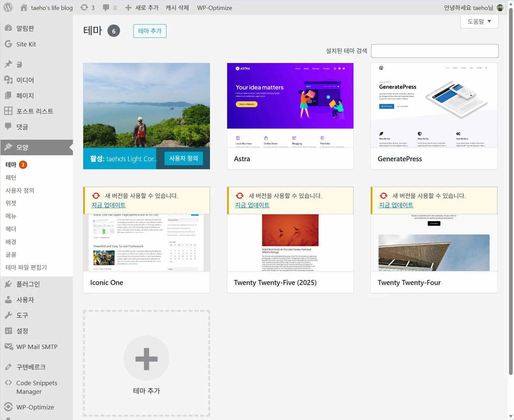Click the 댓글 comment icon in sidebar
Image resolution: width=514 pixels, height=420 pixels.
[8, 126]
